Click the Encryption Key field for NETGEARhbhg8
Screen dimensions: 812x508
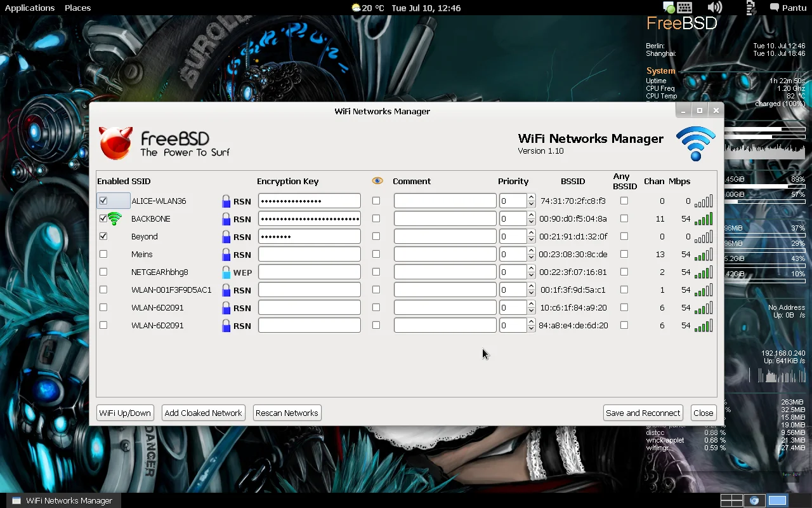click(310, 272)
